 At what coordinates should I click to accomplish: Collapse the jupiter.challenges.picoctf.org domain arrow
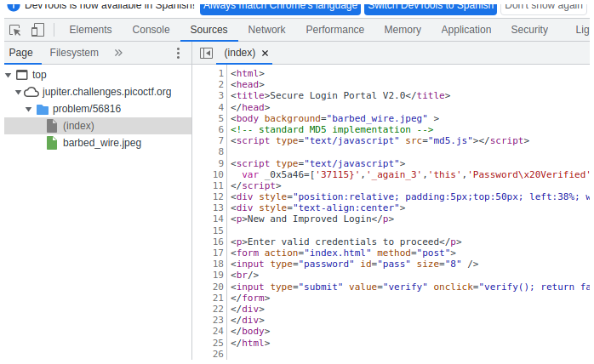(x=19, y=92)
